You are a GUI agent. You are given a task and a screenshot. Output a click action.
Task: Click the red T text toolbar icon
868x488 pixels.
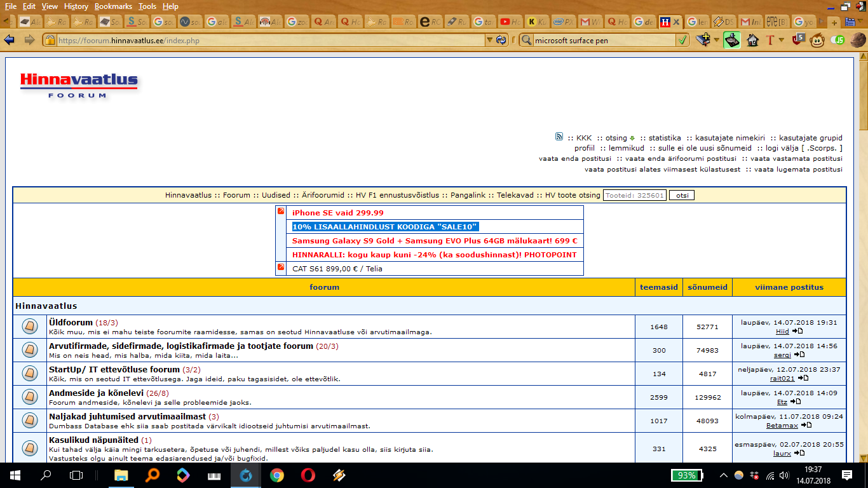pos(770,40)
